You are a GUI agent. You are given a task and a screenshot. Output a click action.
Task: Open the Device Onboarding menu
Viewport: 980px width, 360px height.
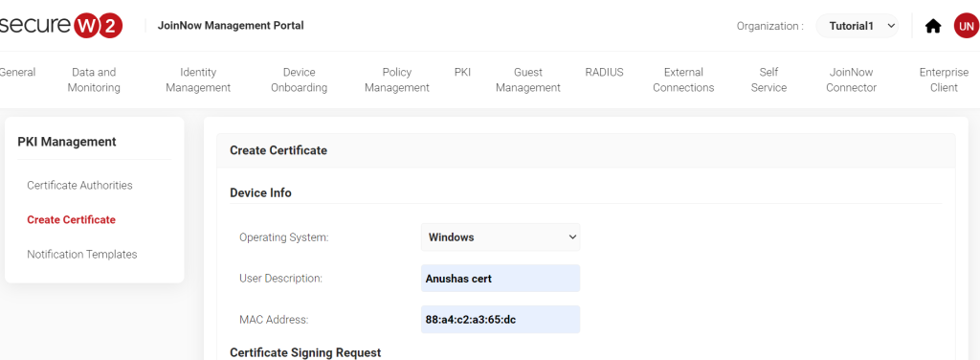click(299, 80)
